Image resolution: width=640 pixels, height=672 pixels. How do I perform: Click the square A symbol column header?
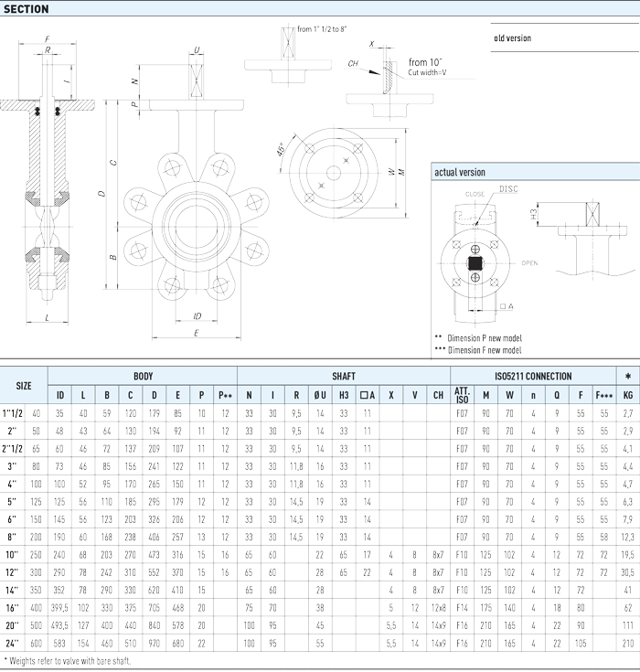(367, 395)
